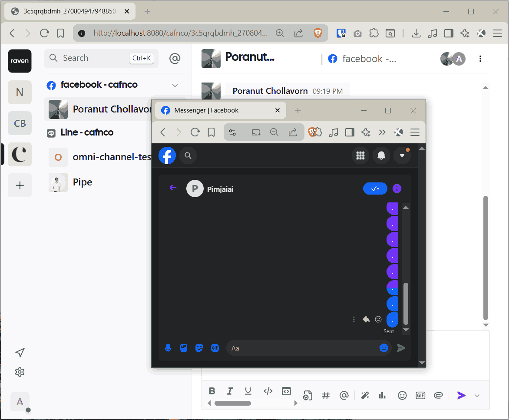The image size is (509, 420).
Task: Collapse the facebook - cafnco channel group
Action: [175, 85]
